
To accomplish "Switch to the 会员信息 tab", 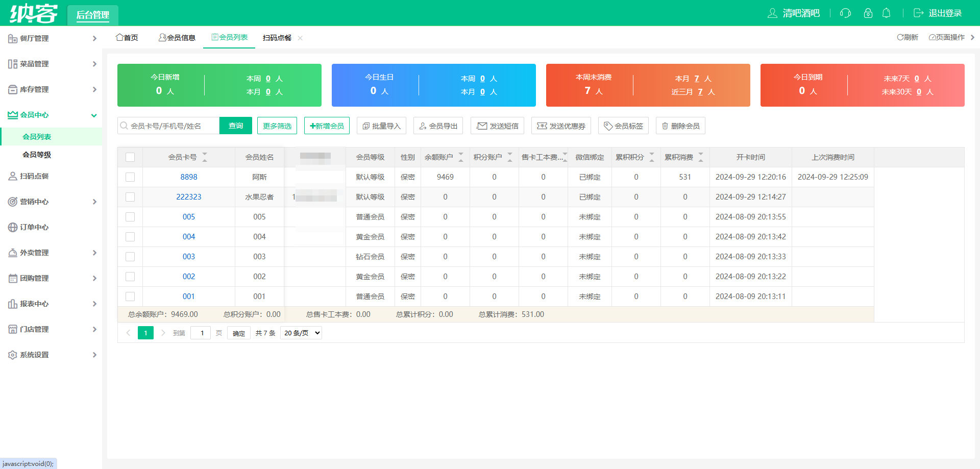I will click(x=177, y=37).
